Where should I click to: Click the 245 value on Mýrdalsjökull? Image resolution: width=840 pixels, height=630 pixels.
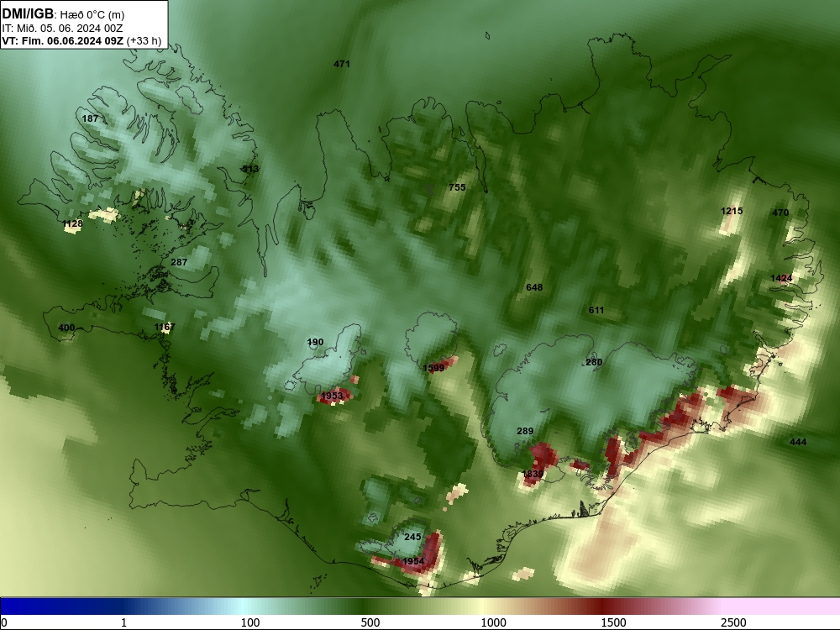coord(412,537)
